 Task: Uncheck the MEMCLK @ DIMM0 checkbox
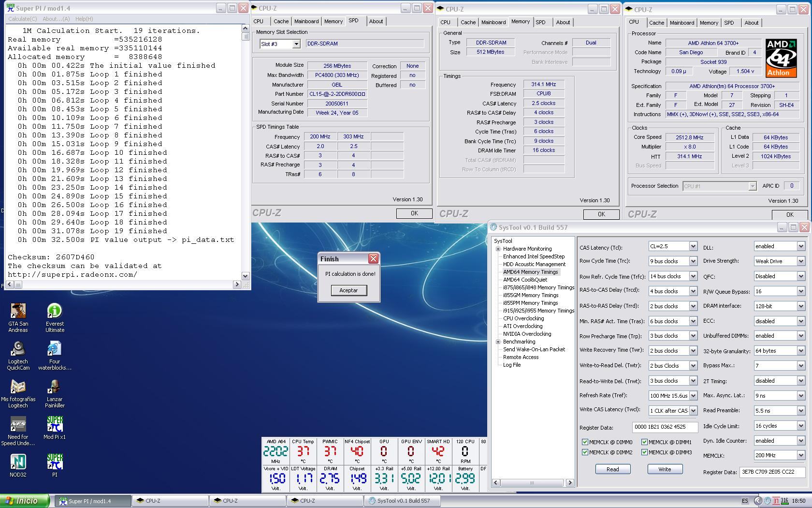(x=585, y=442)
